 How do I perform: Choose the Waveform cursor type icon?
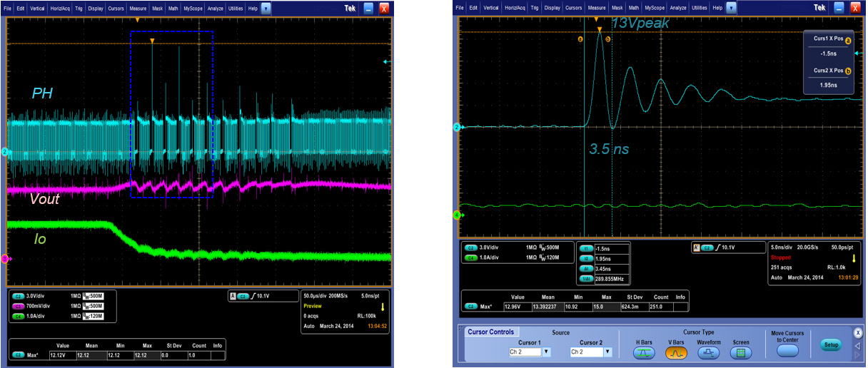tap(707, 353)
